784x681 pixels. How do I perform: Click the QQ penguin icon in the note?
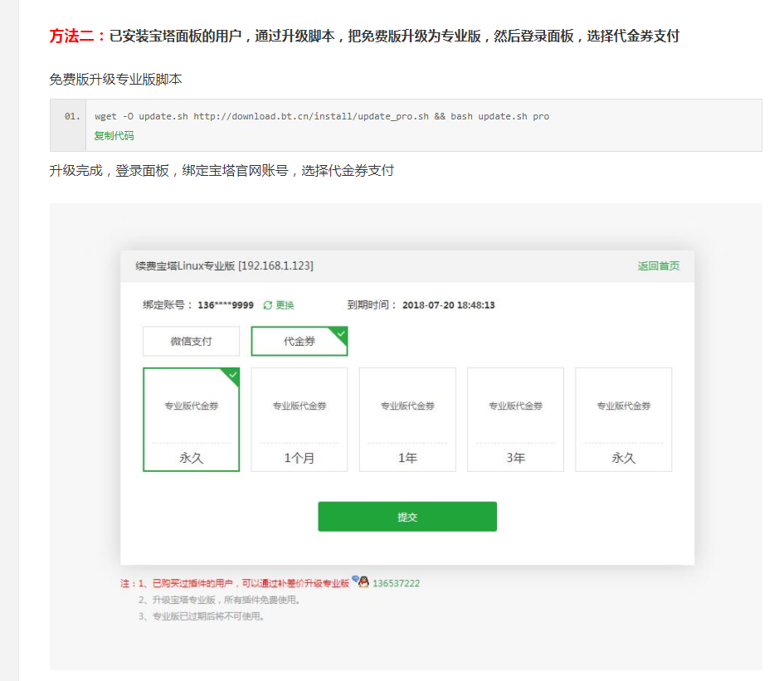click(362, 581)
